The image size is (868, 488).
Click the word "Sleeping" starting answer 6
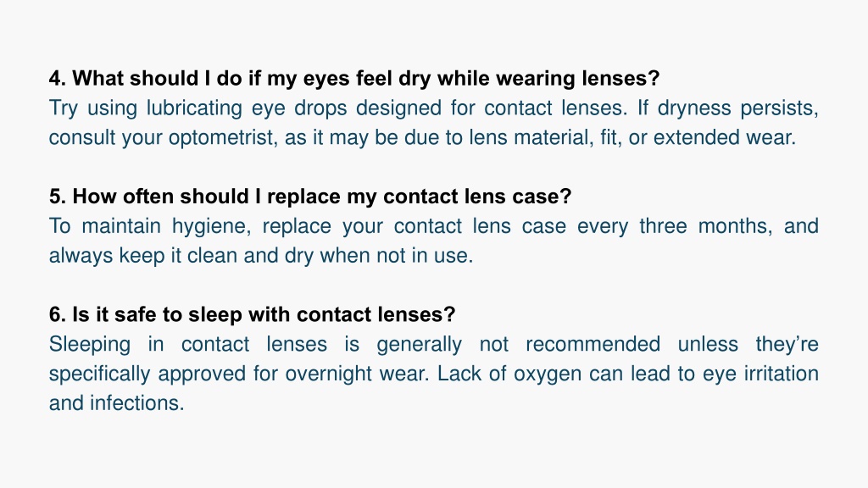tap(90, 345)
